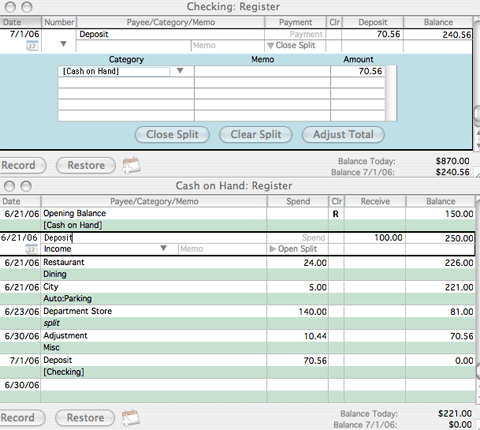Click vertical scrollbar of Cash on Hand register

[478, 300]
